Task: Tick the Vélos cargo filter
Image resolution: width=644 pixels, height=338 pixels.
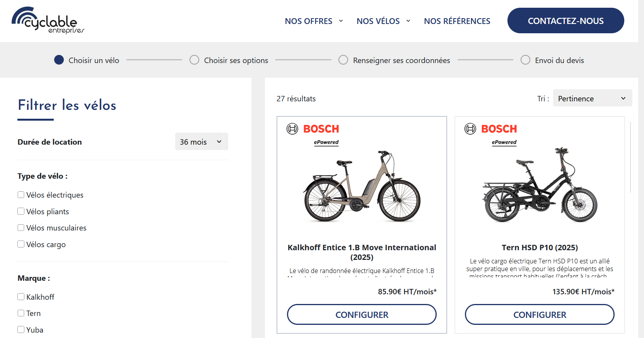Action: click(21, 244)
